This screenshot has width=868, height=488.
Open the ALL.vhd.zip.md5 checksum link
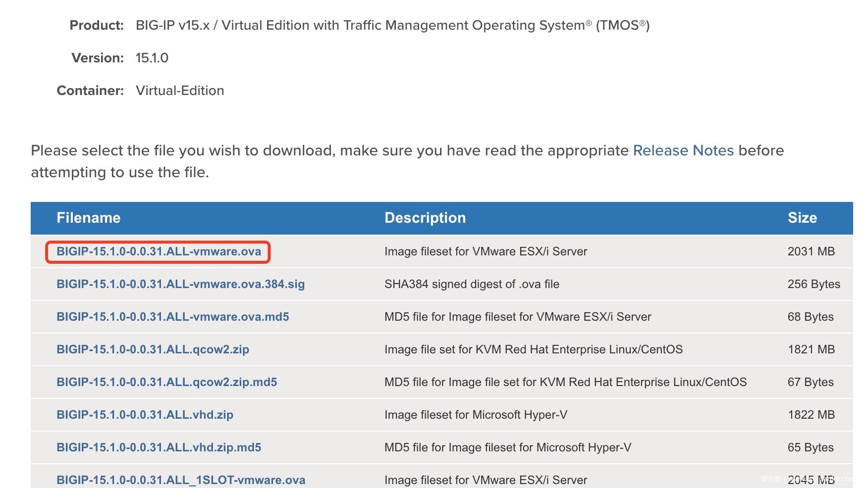tap(159, 447)
